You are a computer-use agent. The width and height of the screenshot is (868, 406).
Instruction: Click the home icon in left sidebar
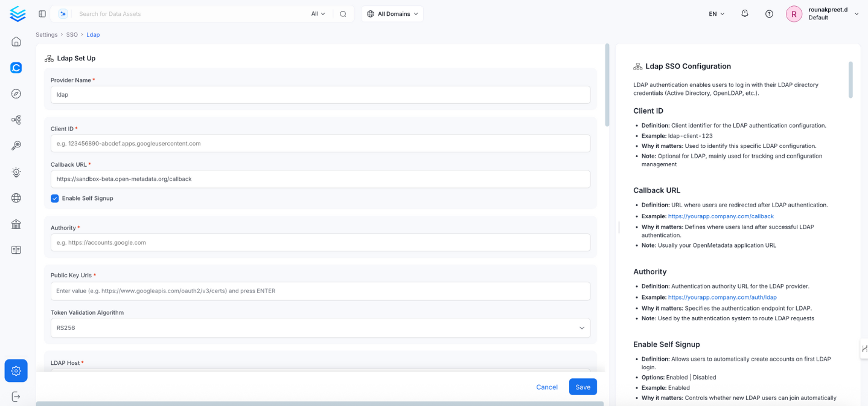16,42
